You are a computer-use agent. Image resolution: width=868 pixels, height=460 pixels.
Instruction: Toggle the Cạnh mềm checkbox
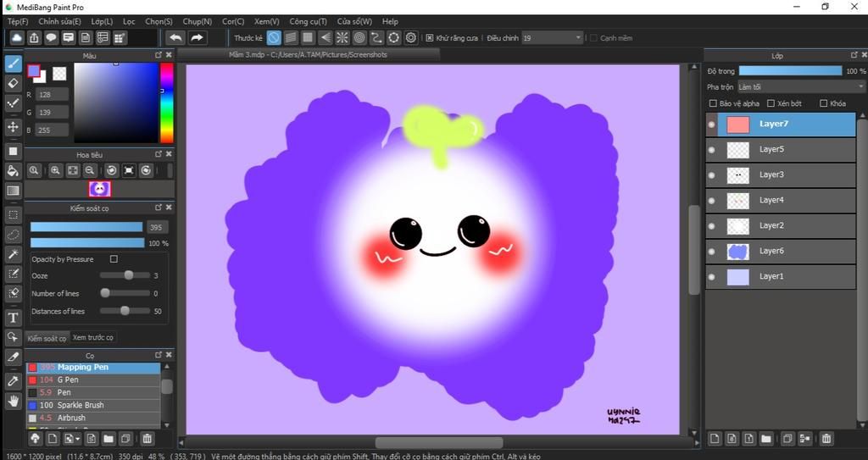(593, 38)
